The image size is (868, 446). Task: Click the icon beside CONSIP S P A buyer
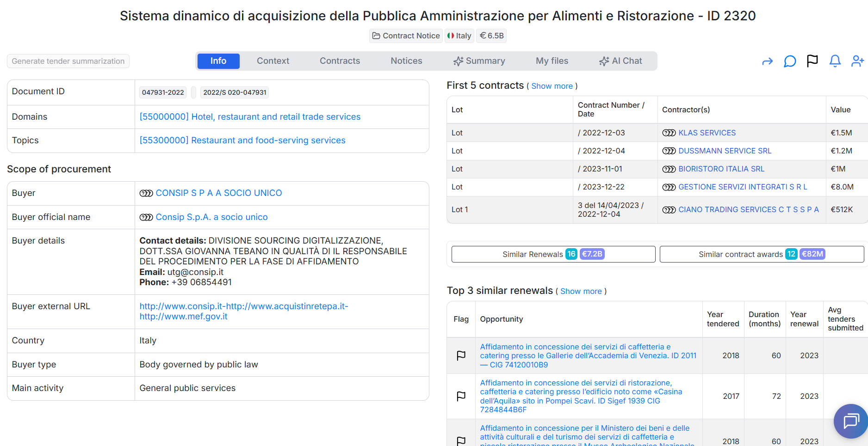coord(146,193)
